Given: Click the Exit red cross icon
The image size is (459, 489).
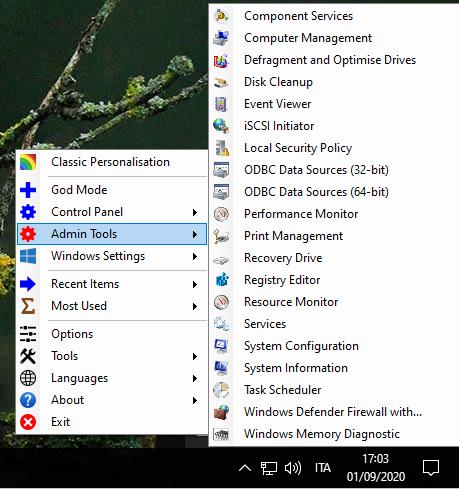Looking at the screenshot, I should 28,422.
